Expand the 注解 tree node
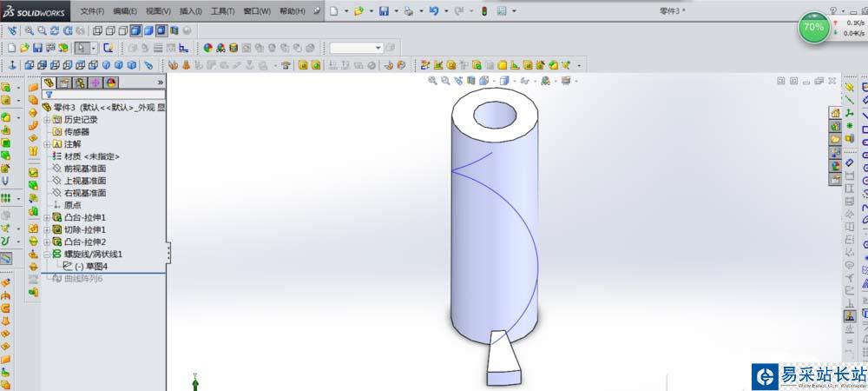Screen dimensions: 868x391 [x=47, y=144]
